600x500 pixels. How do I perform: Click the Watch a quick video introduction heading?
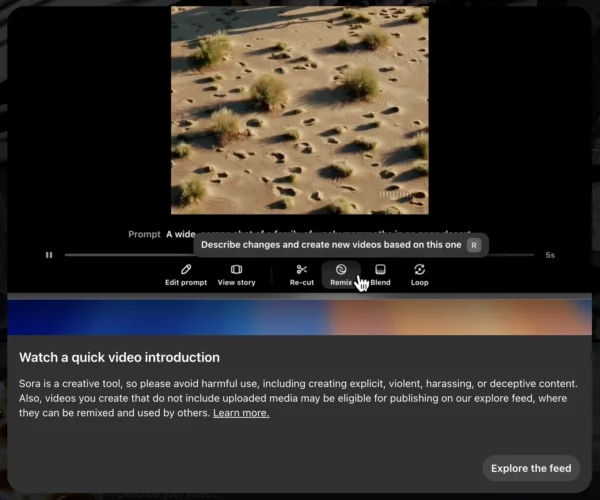[119, 357]
